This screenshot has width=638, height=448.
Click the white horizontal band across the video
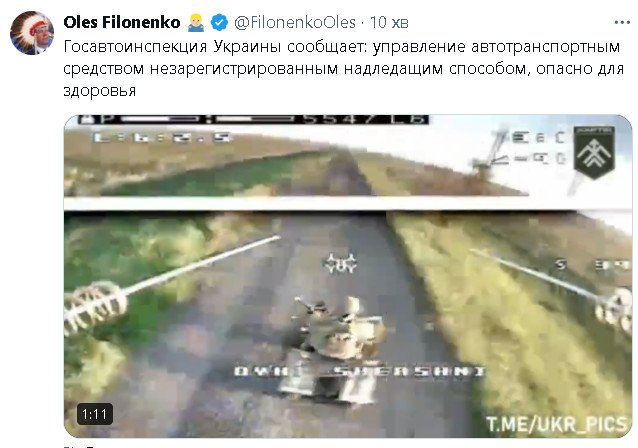tap(348, 203)
